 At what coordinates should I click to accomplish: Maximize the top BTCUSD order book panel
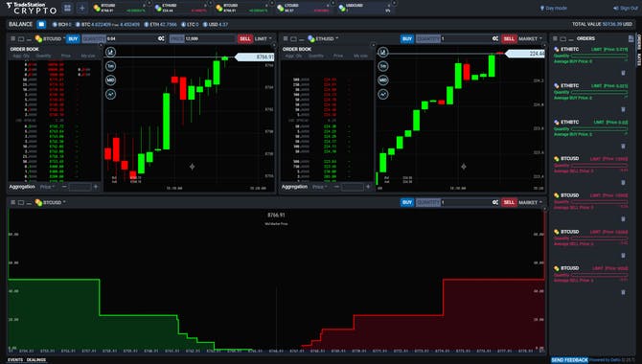(x=21, y=39)
